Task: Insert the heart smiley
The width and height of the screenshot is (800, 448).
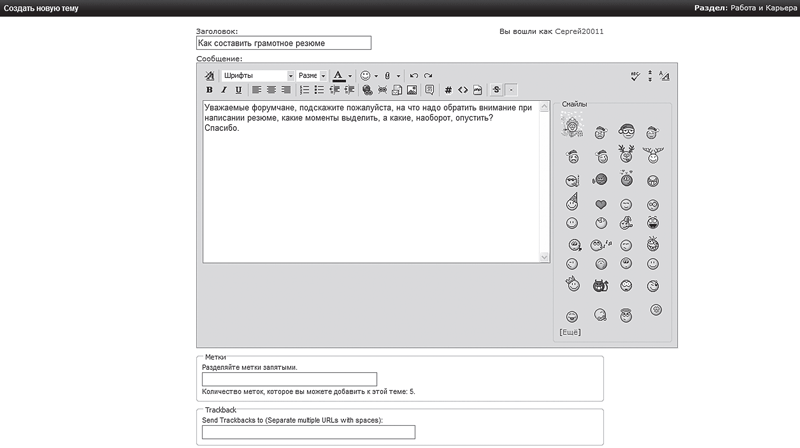Action: pyautogui.click(x=601, y=205)
